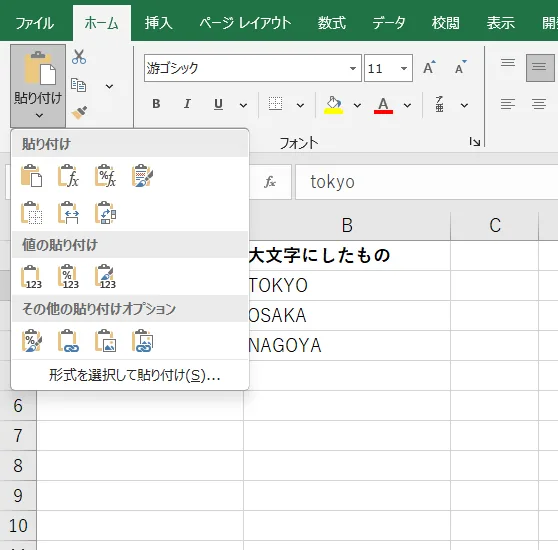Toggle Bold formatting

[156, 104]
